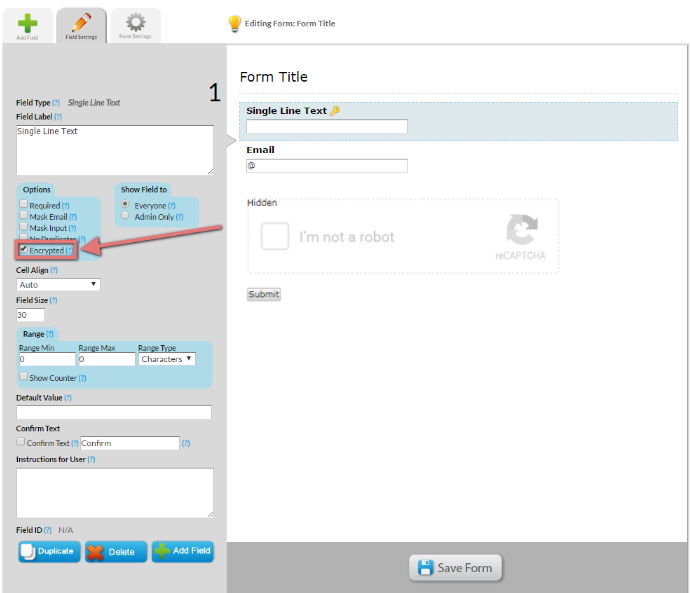The image size is (690, 593).
Task: Click the blue Add Field button
Action: [183, 552]
